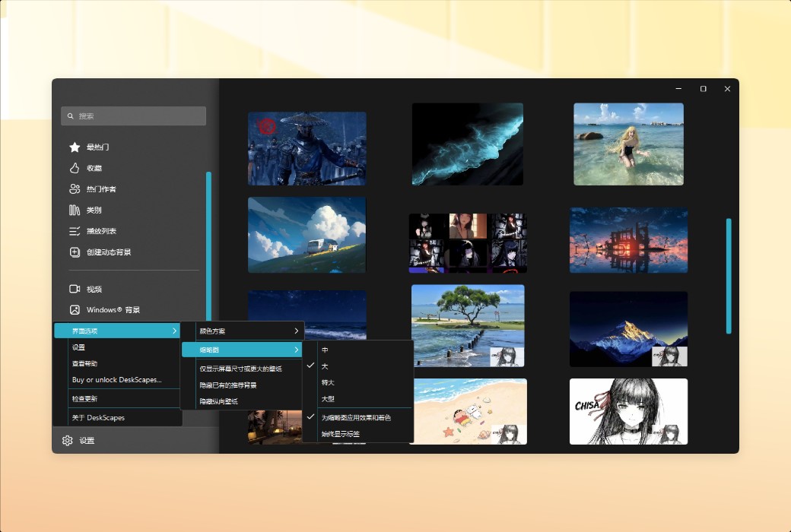Select the snowy mountain wallpaper thumbnail
This screenshot has width=791, height=532.
coord(628,328)
